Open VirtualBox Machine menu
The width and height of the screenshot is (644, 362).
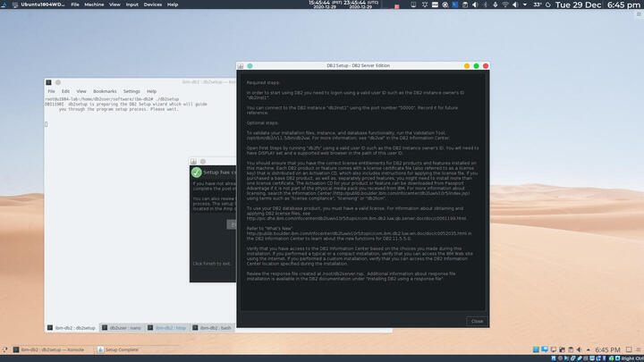click(94, 4)
